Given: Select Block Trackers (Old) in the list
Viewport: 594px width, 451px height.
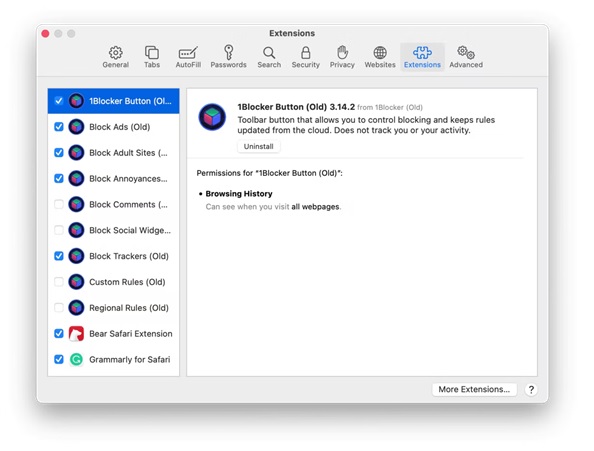Looking at the screenshot, I should click(x=113, y=256).
